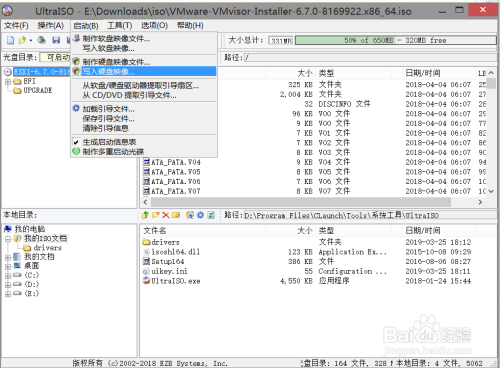Click the Open file toolbar icon
Viewport: 500px width, 368px height.
coord(22,40)
